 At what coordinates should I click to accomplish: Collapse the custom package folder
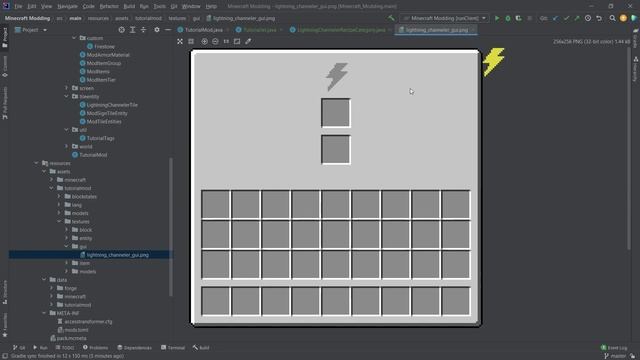pos(74,38)
